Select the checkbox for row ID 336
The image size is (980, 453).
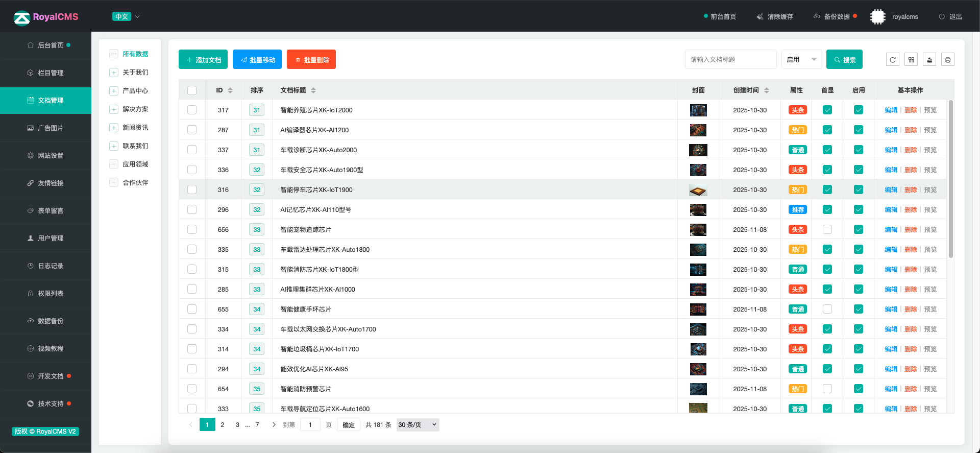click(192, 170)
